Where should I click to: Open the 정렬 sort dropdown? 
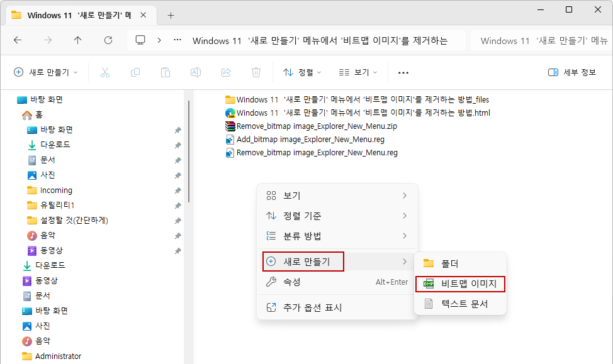tap(302, 72)
